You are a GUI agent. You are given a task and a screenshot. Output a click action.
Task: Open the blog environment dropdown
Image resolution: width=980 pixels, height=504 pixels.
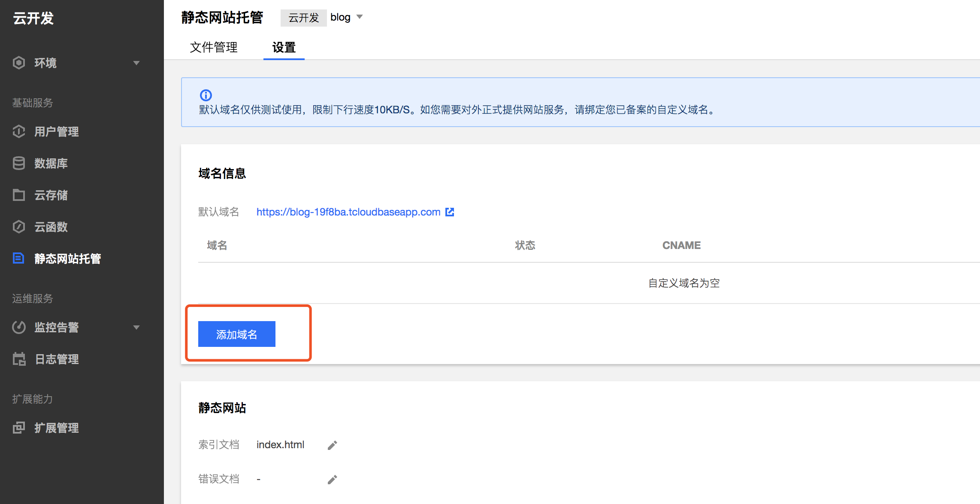coord(347,17)
